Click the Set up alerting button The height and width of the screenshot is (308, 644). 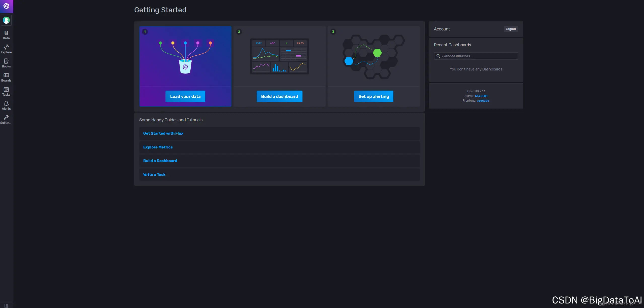(x=374, y=96)
